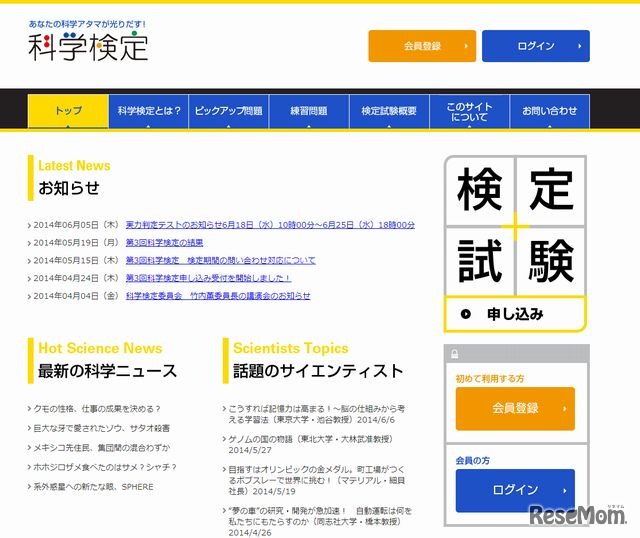Open the このサイトについて navigation tab
Screen dimensions: 640x538
[469, 111]
